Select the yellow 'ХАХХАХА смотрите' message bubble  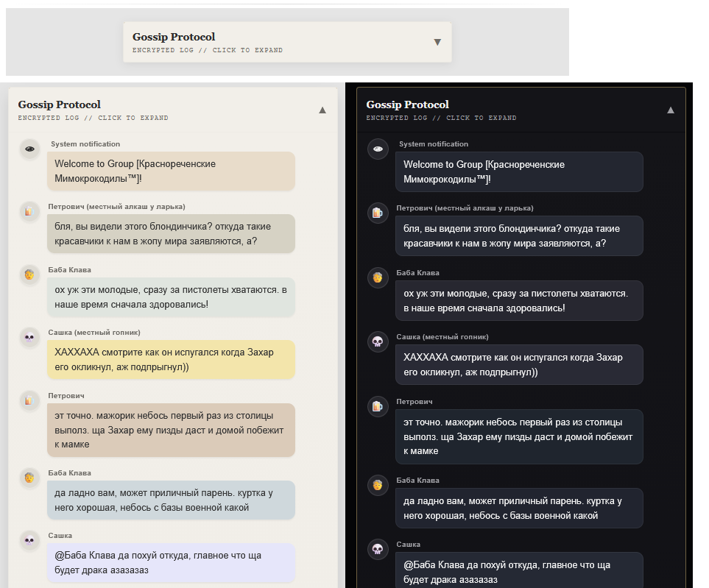171,359
